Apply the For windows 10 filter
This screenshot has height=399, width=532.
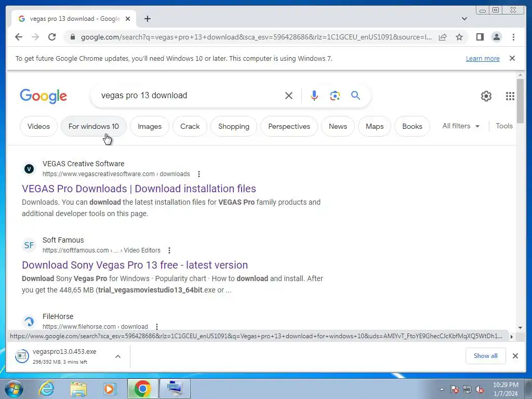point(94,126)
